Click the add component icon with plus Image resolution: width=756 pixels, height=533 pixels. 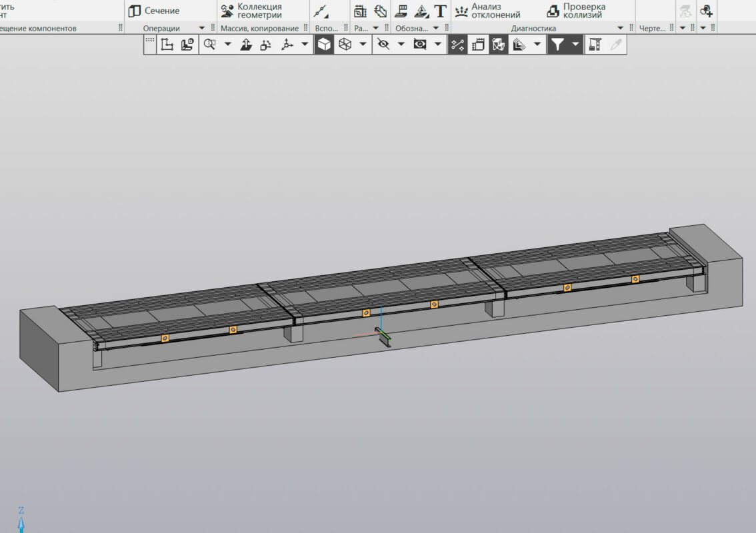pos(707,11)
